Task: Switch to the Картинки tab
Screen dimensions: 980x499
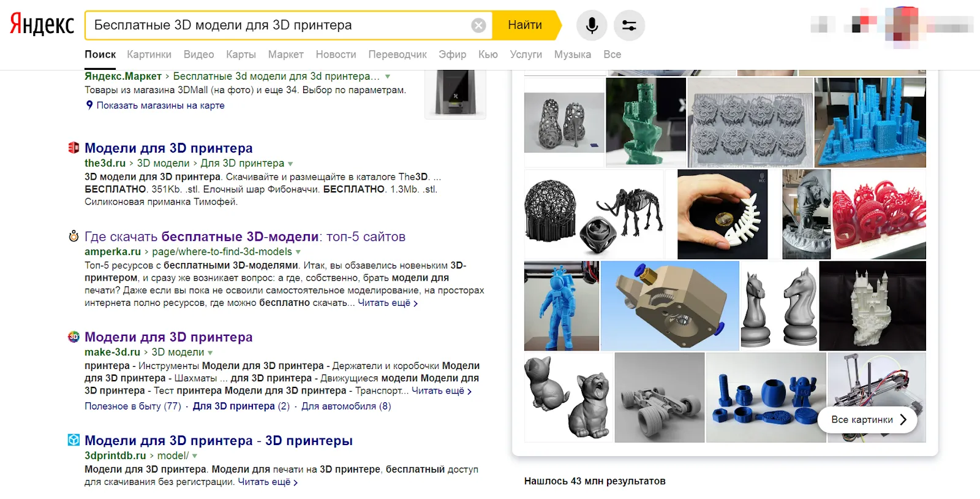Action: click(149, 55)
